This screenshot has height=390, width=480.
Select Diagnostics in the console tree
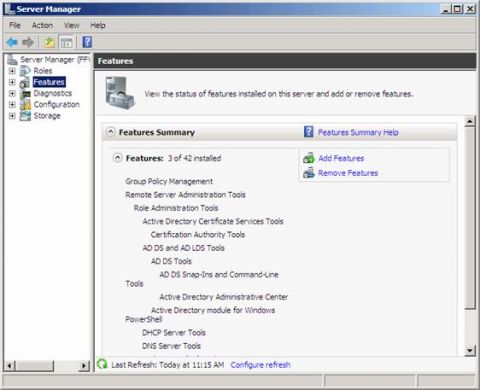coord(53,93)
